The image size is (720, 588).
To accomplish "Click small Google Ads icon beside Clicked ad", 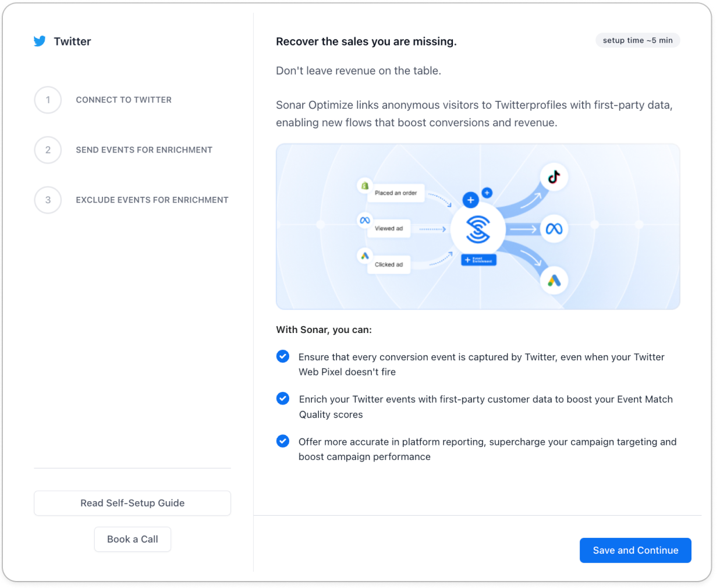I will click(364, 256).
